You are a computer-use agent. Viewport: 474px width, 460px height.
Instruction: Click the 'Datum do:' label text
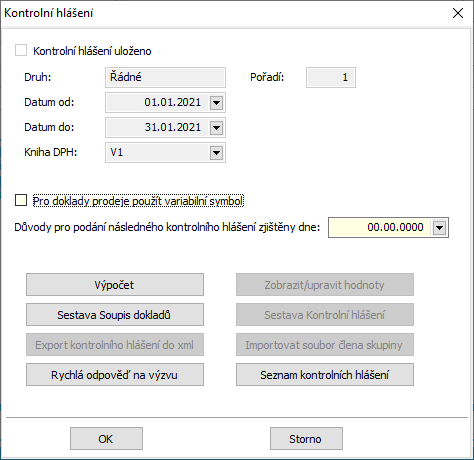point(49,127)
